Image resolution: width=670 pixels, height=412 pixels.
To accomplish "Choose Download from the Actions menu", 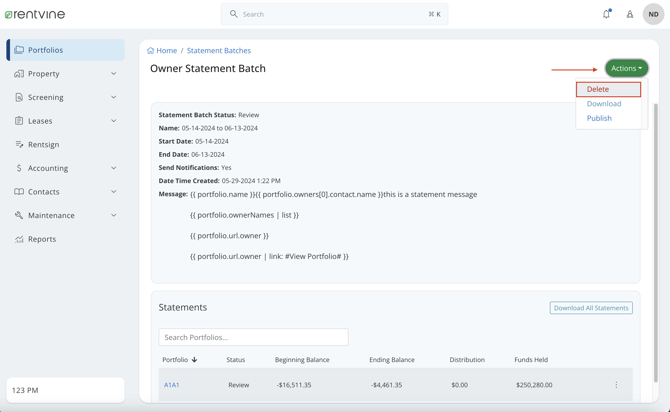I will click(604, 103).
